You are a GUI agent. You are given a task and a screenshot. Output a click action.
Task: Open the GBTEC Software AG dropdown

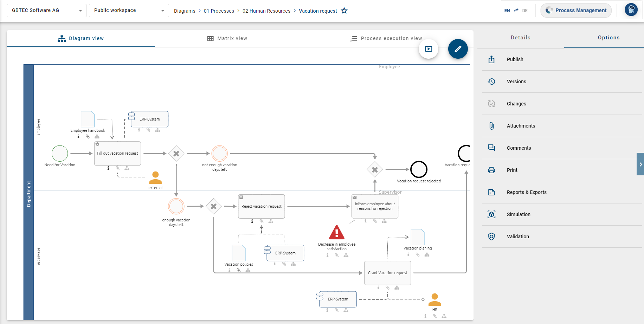coord(46,11)
